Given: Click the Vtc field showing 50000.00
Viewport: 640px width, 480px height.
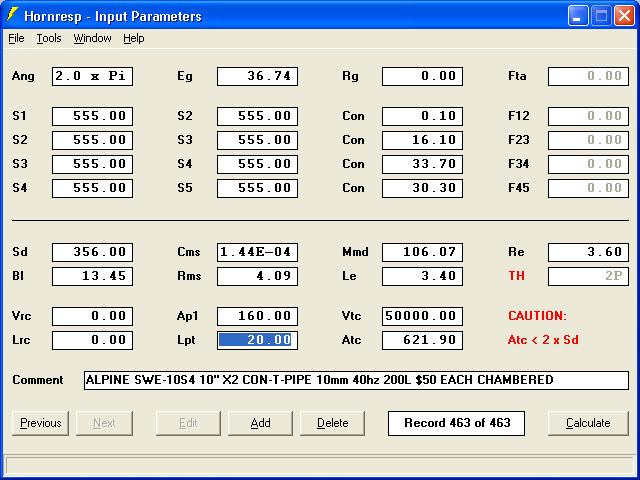Looking at the screenshot, I should [422, 316].
